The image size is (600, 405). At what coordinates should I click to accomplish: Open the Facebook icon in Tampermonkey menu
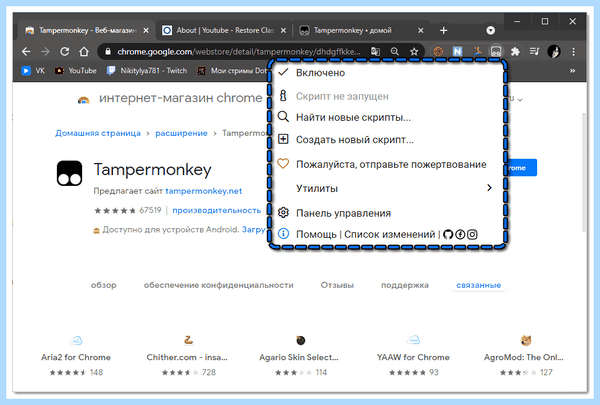click(x=460, y=234)
